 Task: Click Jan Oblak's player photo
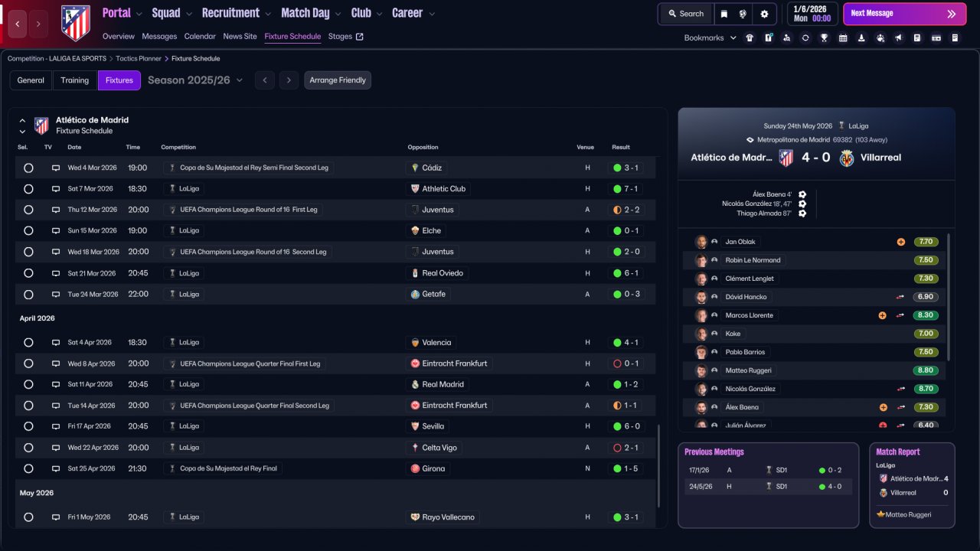[701, 242]
